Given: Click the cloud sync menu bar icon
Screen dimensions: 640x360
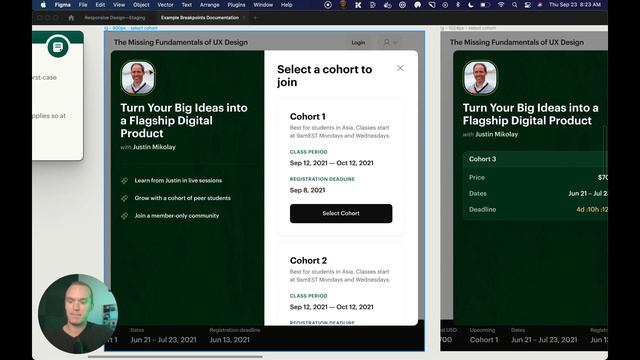Looking at the screenshot, I should [x=387, y=5].
